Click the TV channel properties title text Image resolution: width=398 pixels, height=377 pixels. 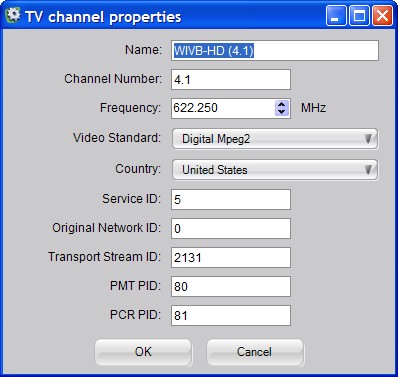point(103,17)
